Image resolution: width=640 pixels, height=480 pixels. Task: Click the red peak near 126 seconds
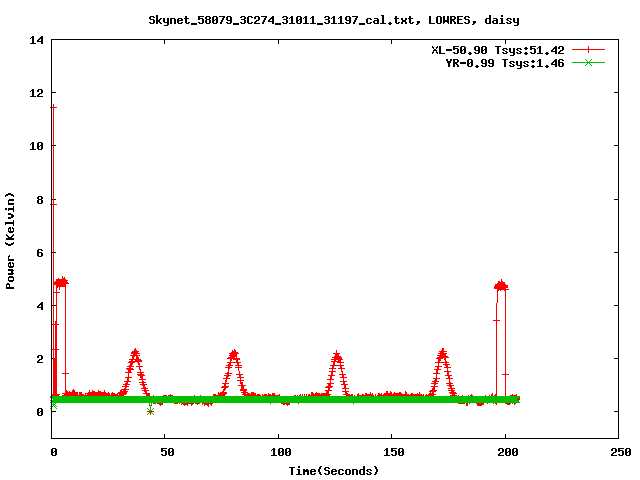point(337,354)
